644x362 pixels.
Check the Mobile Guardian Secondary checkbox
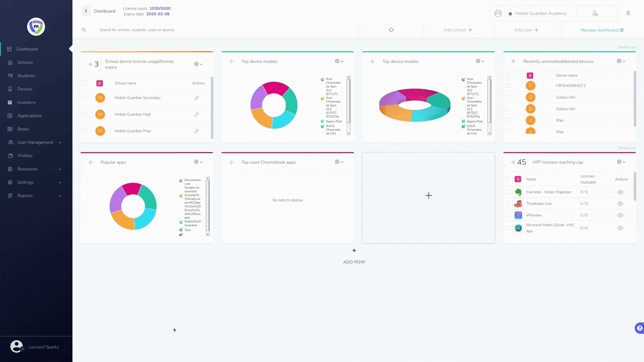click(x=85, y=98)
